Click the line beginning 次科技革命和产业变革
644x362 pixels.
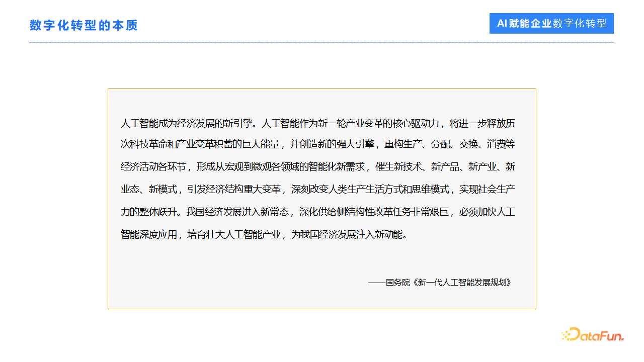coord(318,145)
